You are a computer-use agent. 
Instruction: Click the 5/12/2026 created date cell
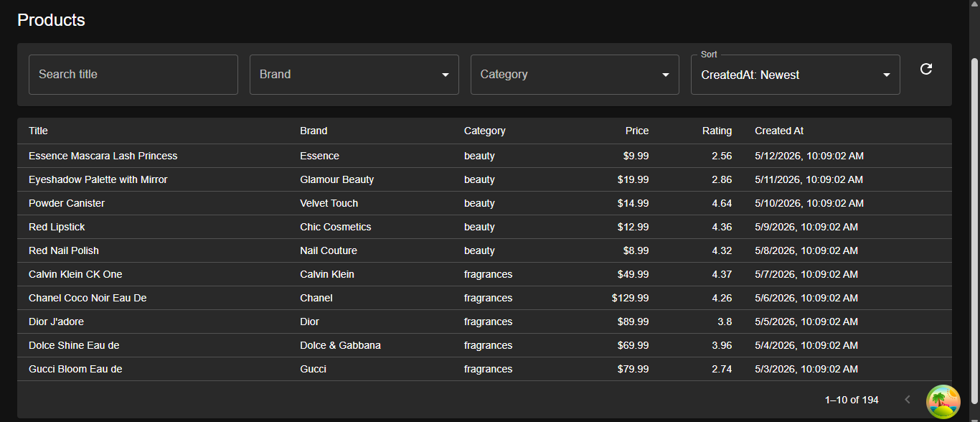(809, 156)
